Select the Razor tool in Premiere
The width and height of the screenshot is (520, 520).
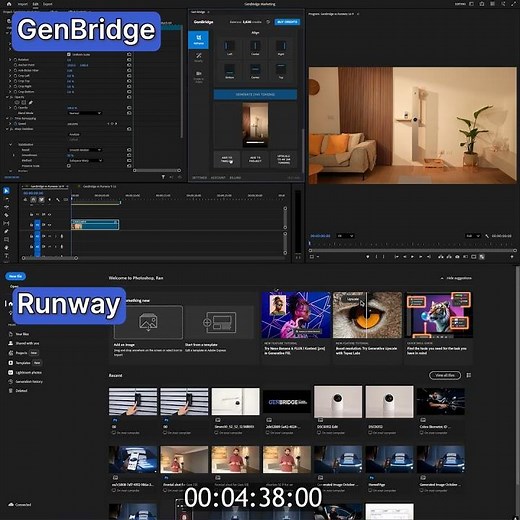pyautogui.click(x=6, y=215)
